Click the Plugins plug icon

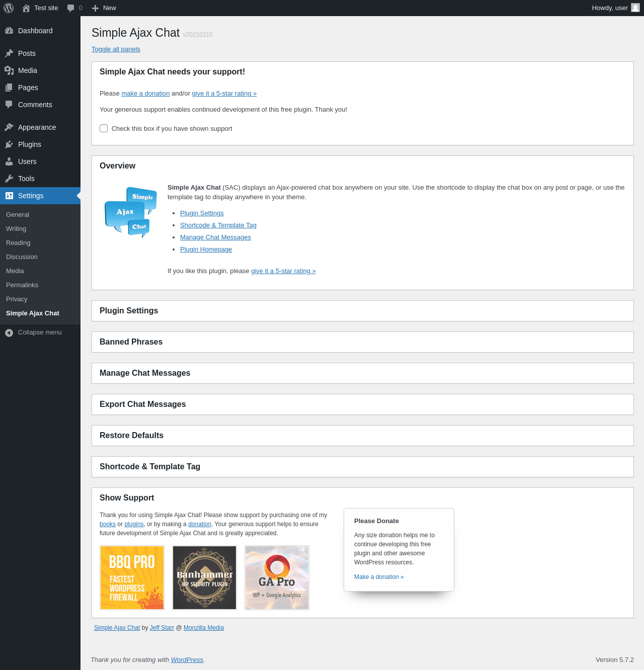[9, 144]
